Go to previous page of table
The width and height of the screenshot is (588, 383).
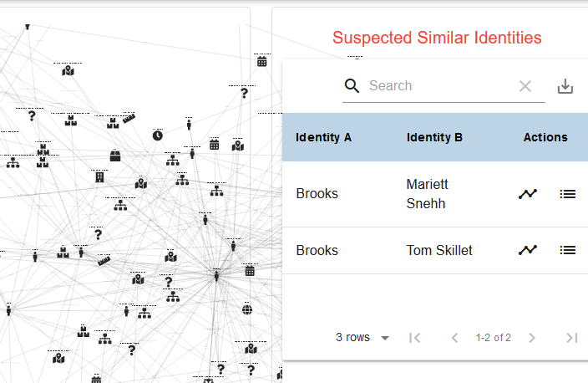454,338
